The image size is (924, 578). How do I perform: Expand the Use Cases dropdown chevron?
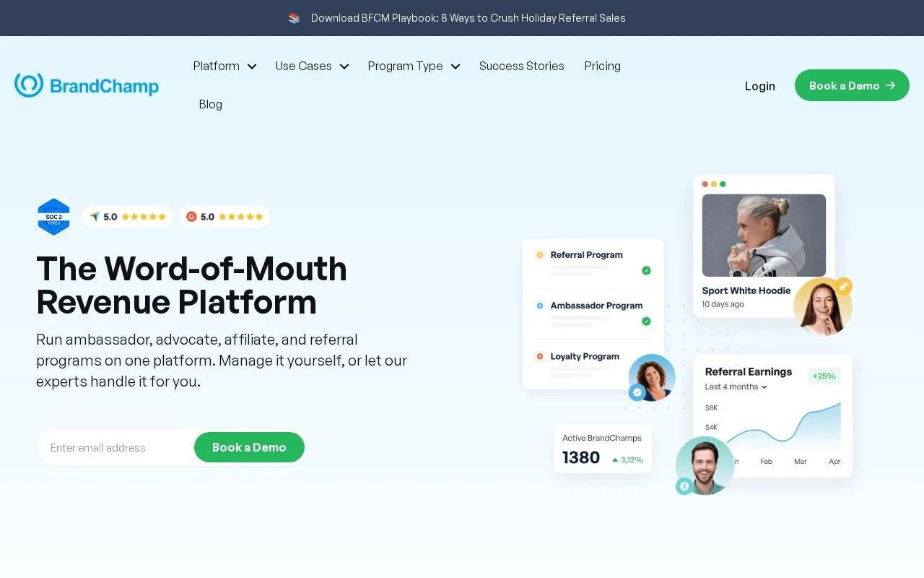(344, 66)
